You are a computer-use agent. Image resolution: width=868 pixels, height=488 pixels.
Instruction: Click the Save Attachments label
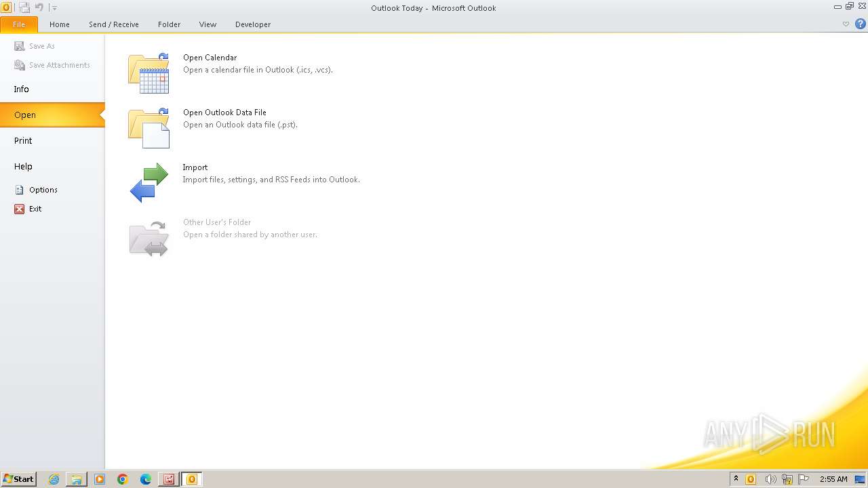point(60,65)
